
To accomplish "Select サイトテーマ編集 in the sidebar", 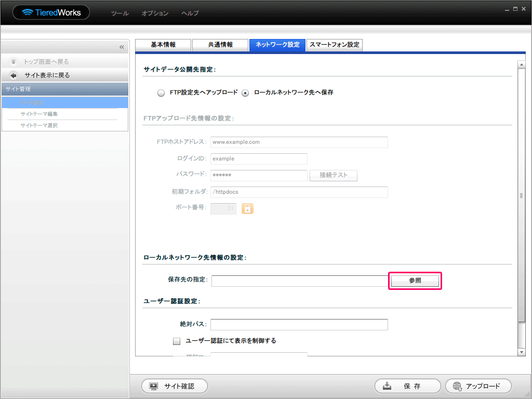I will coord(39,114).
